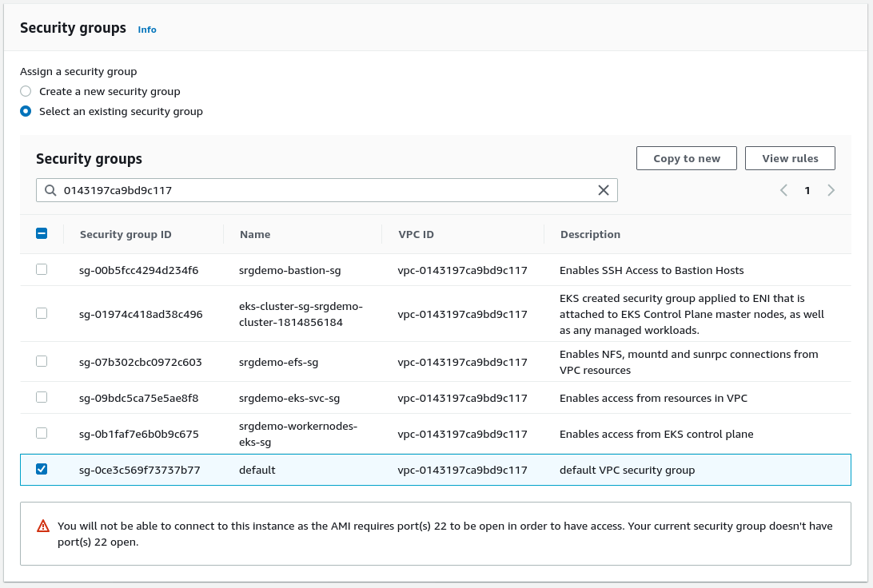Enable the srgdemo-eks-svc-sg checkbox

coord(42,398)
